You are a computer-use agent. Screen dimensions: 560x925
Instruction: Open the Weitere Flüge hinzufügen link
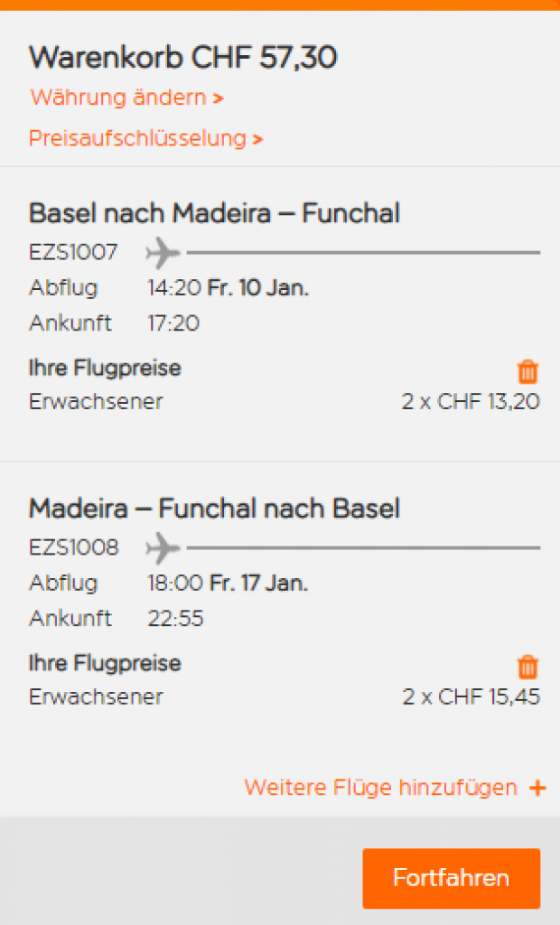381,788
